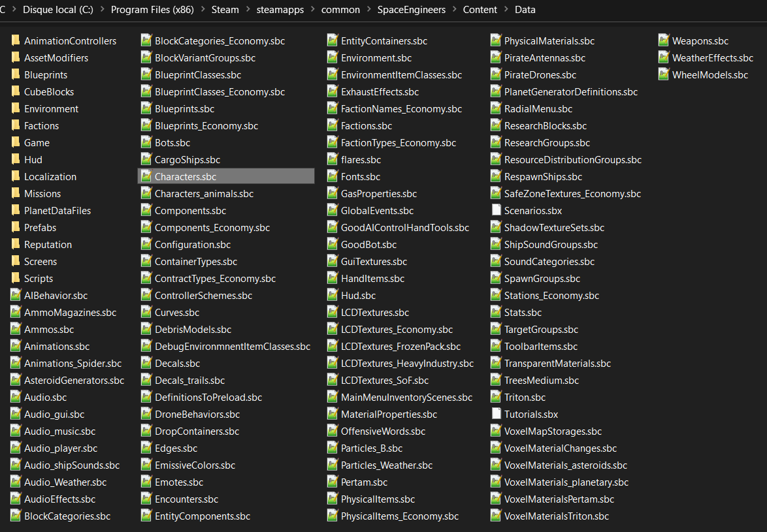Select WheelModels.sbc file name
The width and height of the screenshot is (767, 532).
(710, 75)
